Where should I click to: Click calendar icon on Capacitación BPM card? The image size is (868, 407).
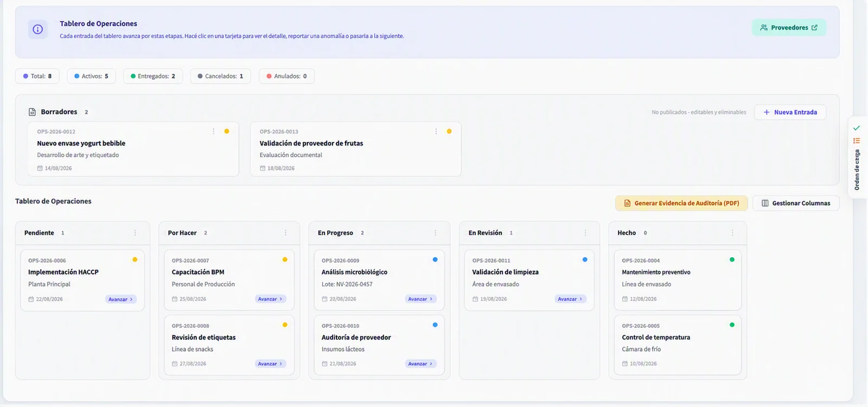click(175, 299)
